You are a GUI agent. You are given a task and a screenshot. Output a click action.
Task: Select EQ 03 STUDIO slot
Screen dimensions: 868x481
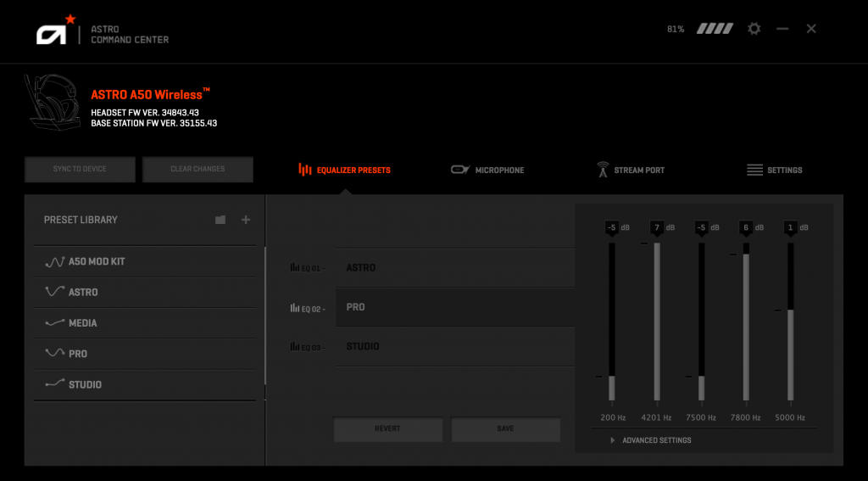[455, 346]
